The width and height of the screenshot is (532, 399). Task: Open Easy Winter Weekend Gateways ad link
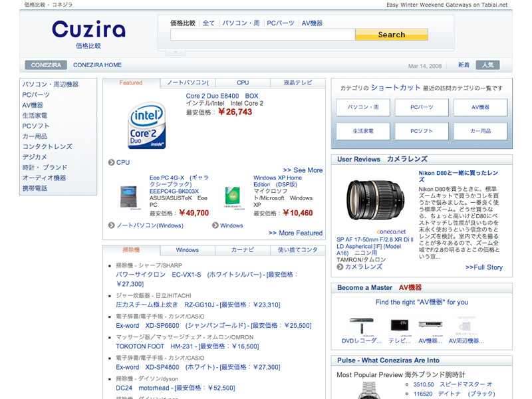pos(447,5)
